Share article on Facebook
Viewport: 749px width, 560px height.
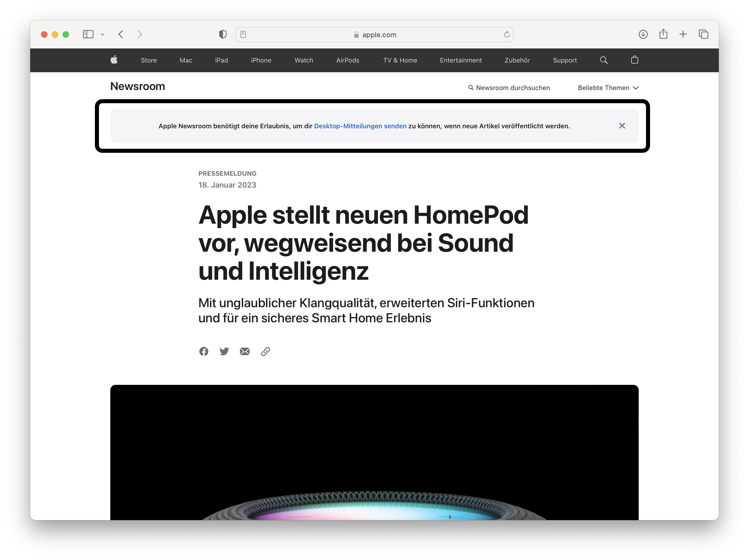(x=204, y=351)
